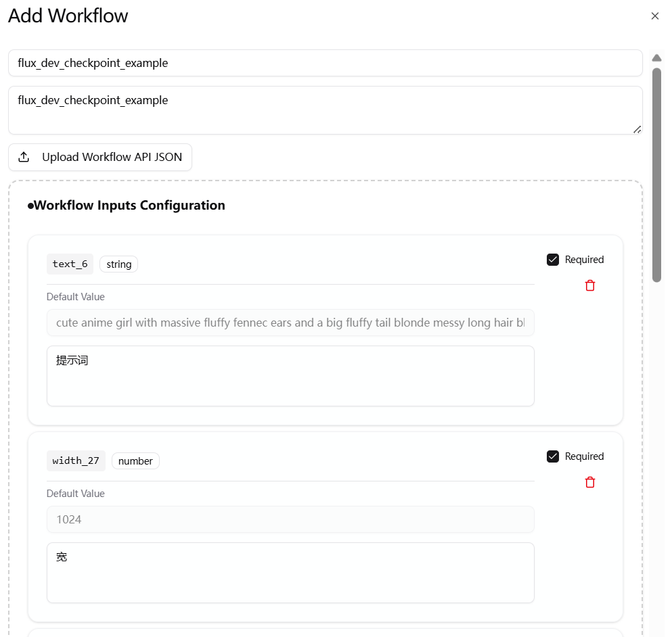
Task: Click the Workflow Inputs Configuration heading
Action: click(129, 205)
